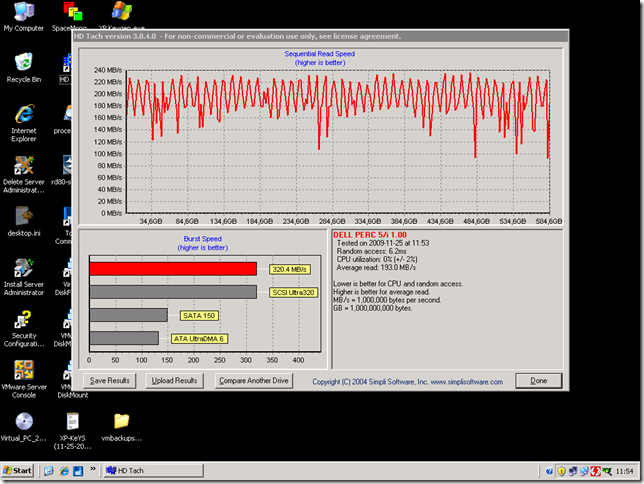Select the desktop.ini file icon
Image resolution: width=644 pixels, height=484 pixels.
(x=23, y=217)
